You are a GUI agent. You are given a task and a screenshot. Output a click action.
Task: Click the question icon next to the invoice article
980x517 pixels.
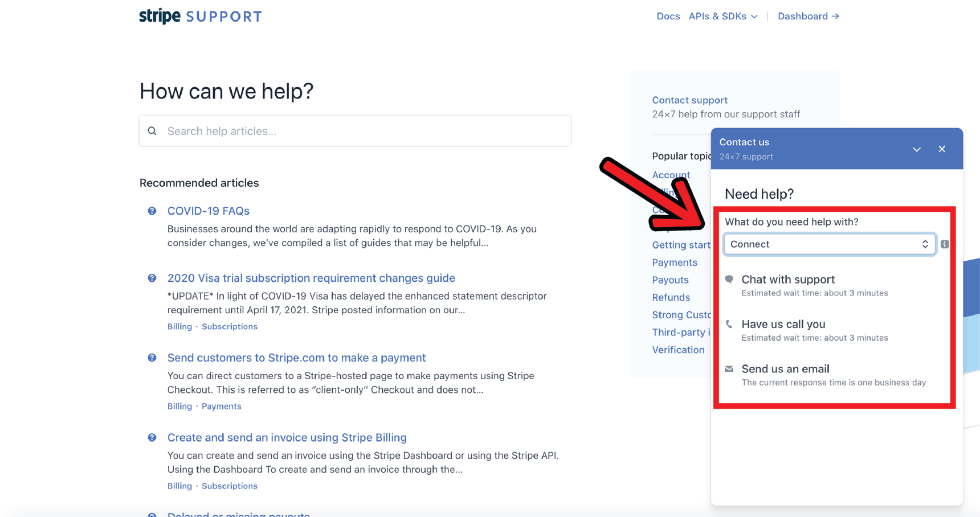tap(152, 437)
